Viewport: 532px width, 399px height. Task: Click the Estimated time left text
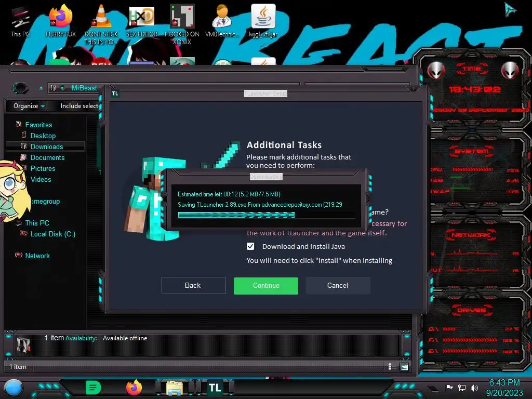coord(229,194)
